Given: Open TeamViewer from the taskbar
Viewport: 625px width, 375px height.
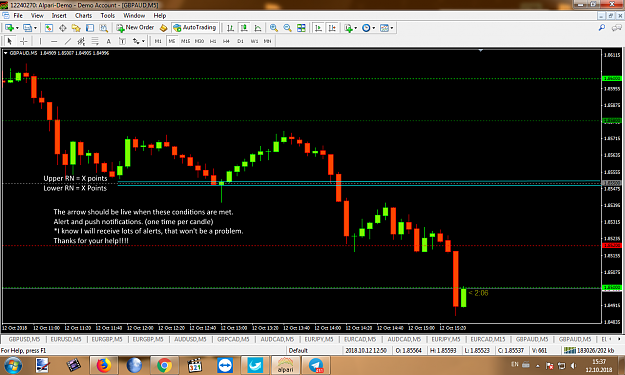Looking at the screenshot, I should pos(225,365).
